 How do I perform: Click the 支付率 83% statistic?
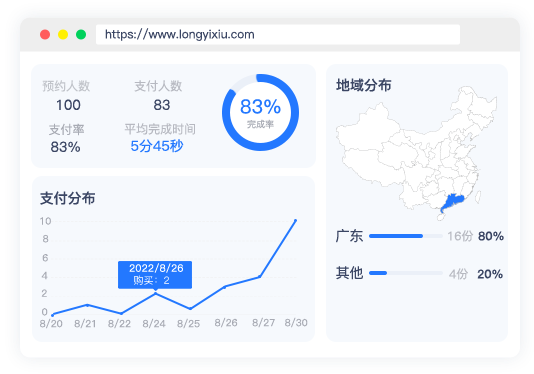pos(65,147)
